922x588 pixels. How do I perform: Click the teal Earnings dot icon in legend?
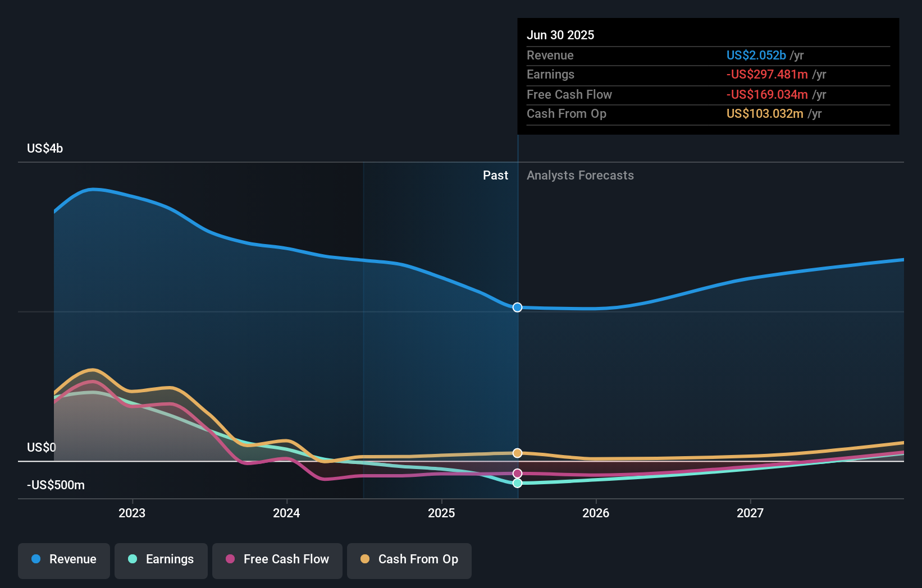click(131, 559)
